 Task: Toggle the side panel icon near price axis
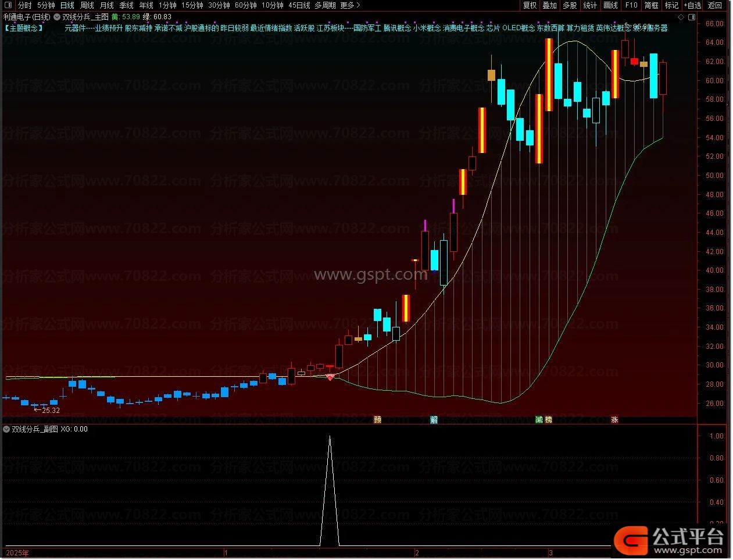[x=690, y=17]
